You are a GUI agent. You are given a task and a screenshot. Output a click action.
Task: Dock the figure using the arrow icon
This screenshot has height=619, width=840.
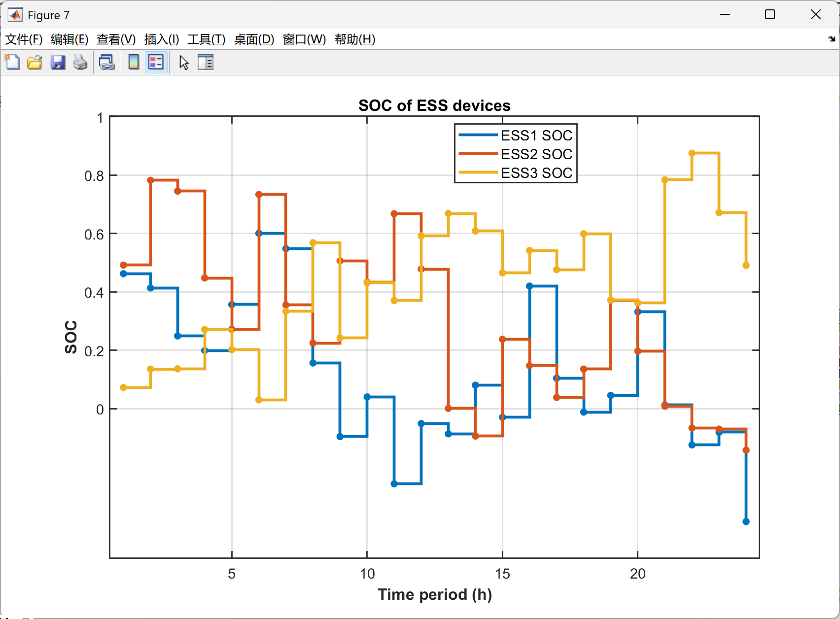(x=832, y=39)
